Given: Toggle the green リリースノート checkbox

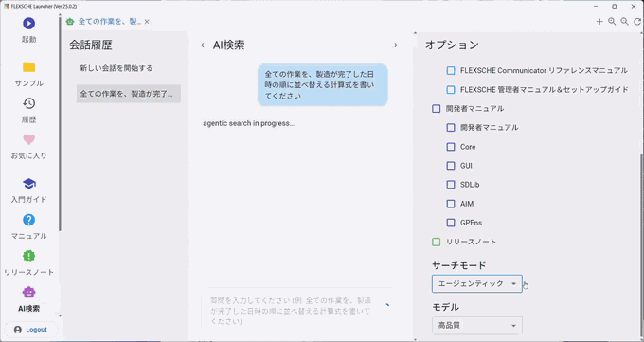Looking at the screenshot, I should tap(437, 242).
